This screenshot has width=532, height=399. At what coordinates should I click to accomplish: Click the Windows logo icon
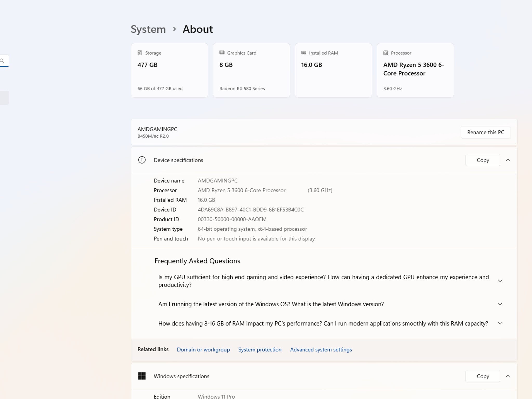coord(142,376)
